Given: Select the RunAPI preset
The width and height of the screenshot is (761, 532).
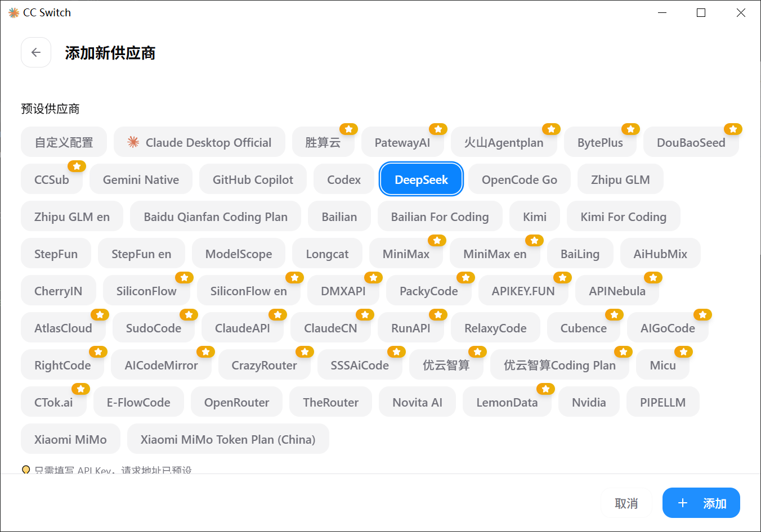Looking at the screenshot, I should point(411,328).
